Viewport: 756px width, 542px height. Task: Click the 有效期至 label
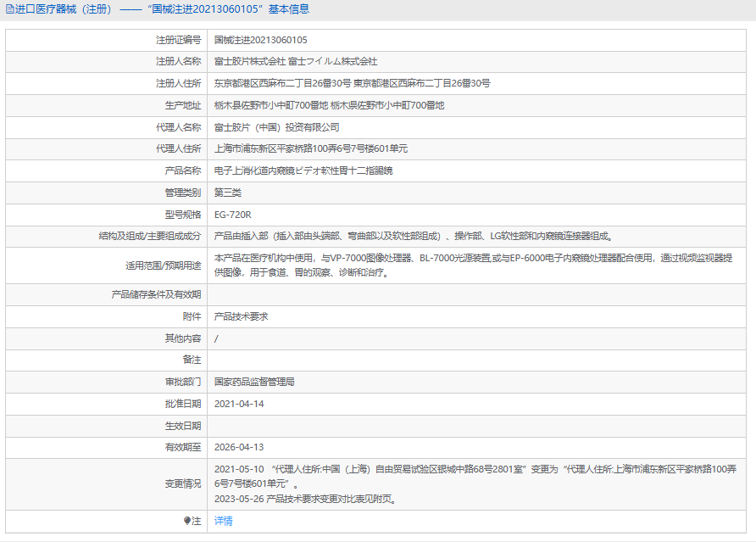click(183, 447)
